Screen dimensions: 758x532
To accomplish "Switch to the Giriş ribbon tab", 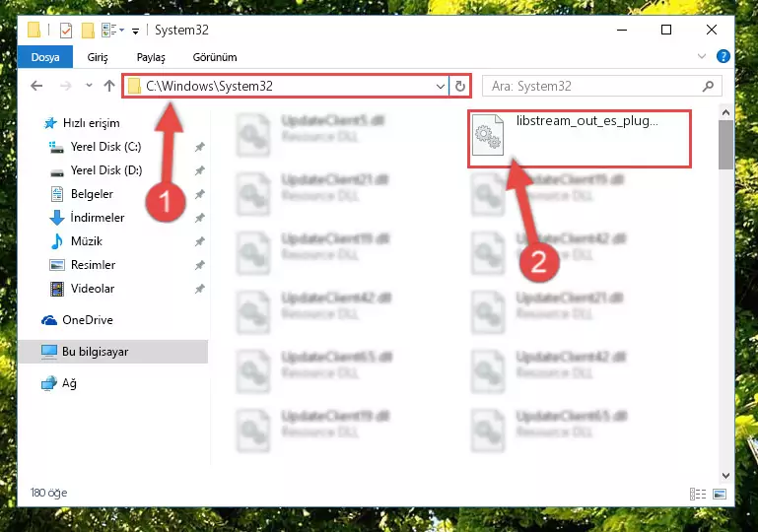I will [98, 57].
